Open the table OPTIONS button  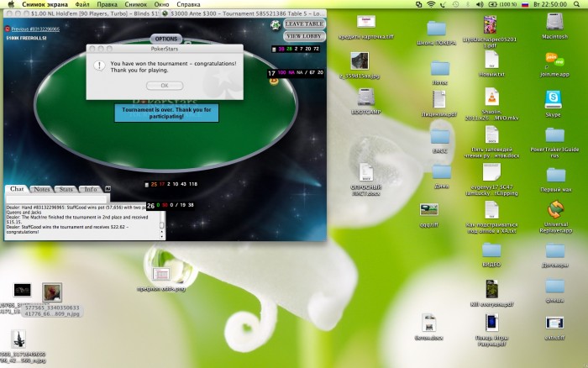click(x=166, y=39)
